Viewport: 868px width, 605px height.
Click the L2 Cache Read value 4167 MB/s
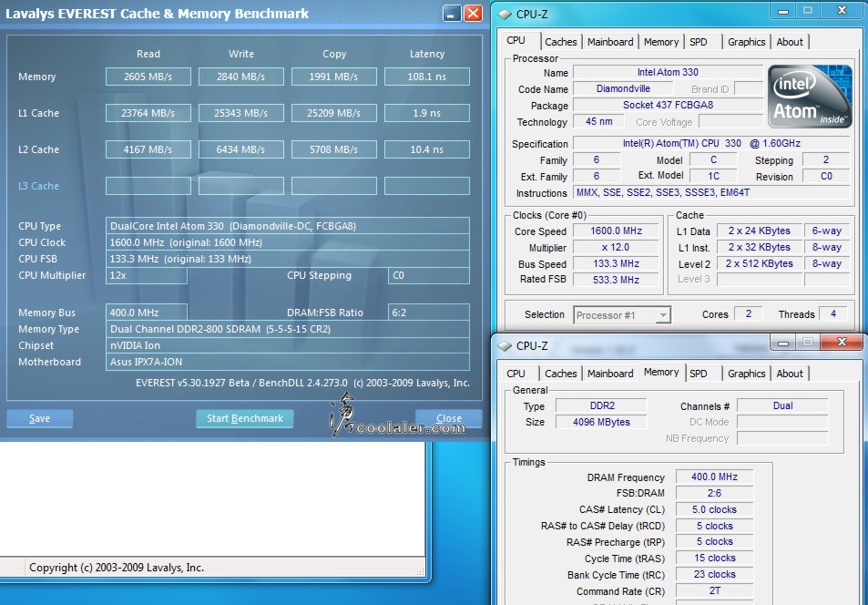148,149
